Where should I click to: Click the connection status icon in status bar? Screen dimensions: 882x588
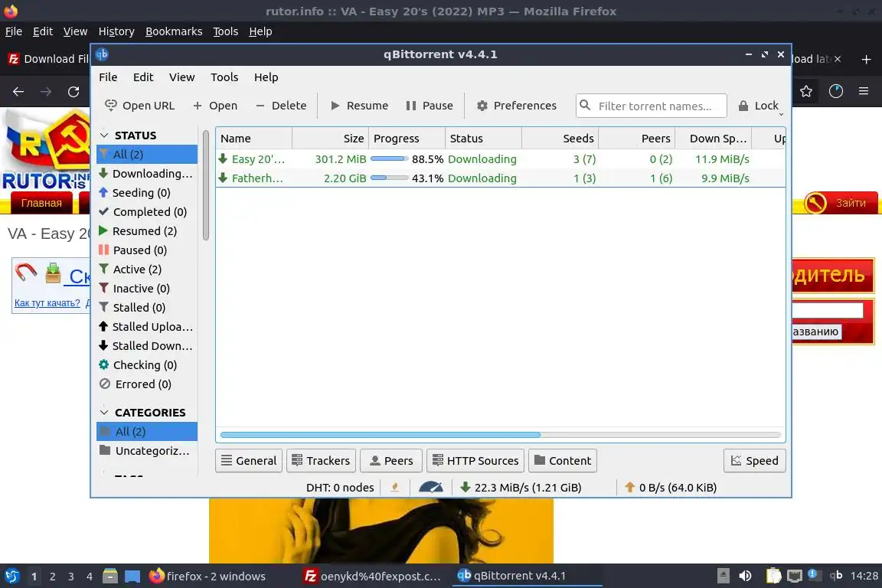click(395, 487)
